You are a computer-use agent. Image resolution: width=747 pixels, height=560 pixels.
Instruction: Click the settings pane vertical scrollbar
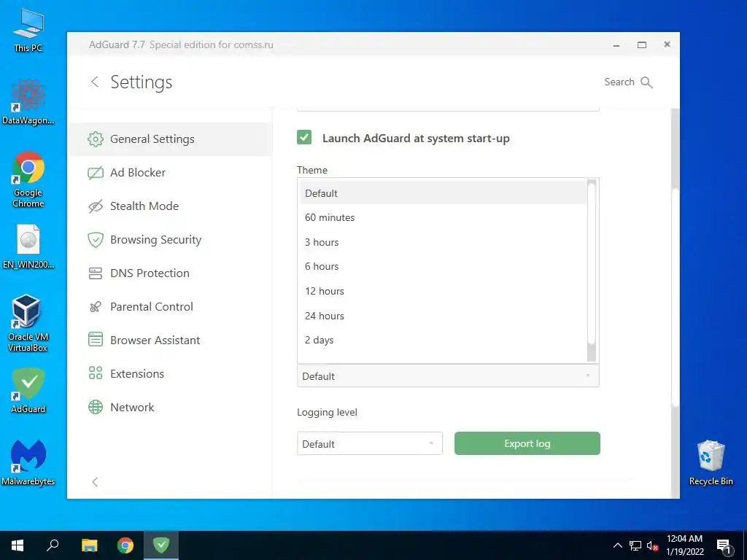click(675, 297)
